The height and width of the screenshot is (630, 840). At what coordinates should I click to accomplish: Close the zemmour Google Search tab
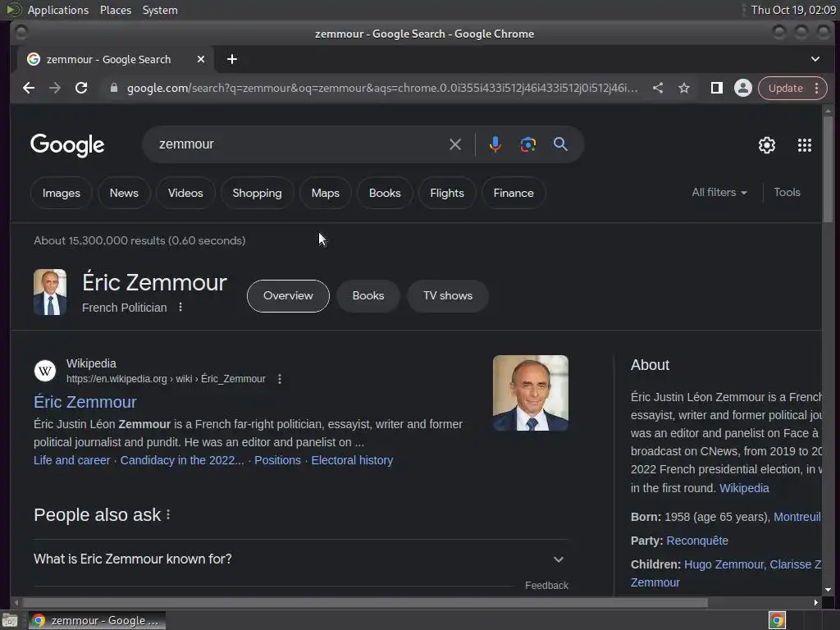pos(201,59)
